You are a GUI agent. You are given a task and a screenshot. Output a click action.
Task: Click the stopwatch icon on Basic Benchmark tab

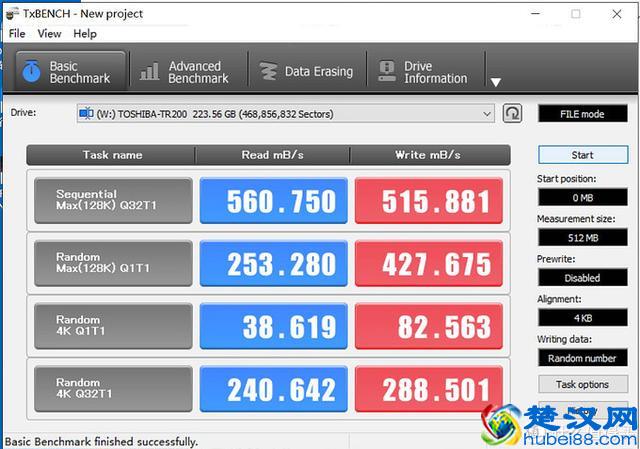(x=31, y=72)
